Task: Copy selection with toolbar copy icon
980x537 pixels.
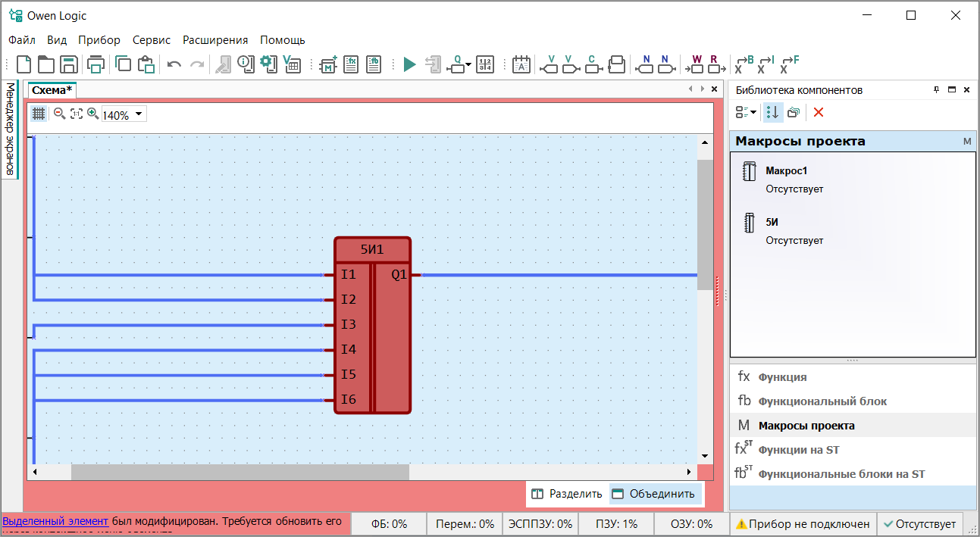Action: point(124,65)
